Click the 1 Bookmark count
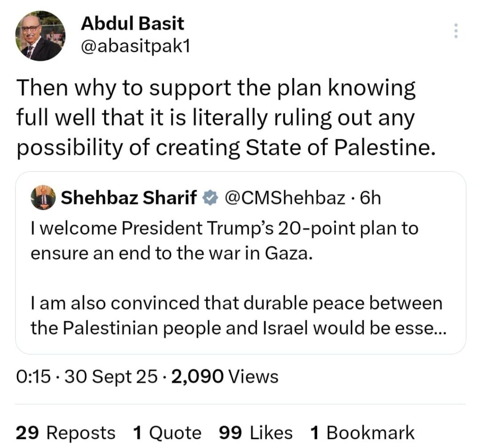The image size is (481, 448). (362, 432)
